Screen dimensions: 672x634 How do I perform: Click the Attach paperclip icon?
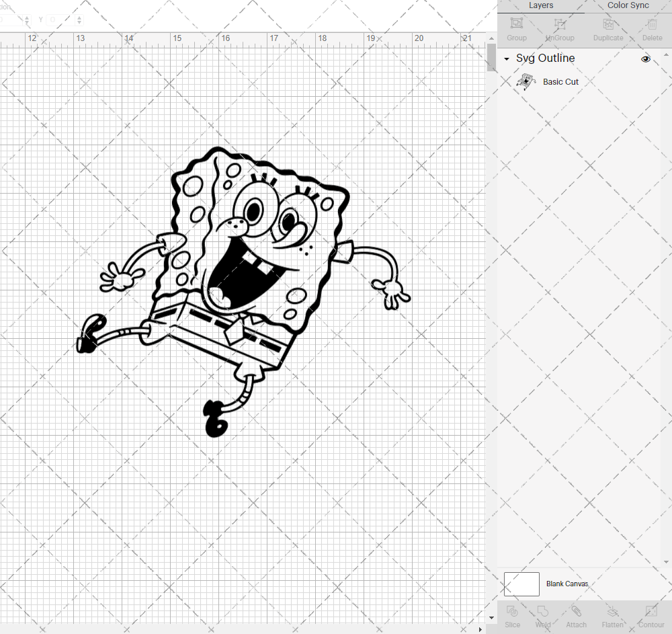point(576,611)
